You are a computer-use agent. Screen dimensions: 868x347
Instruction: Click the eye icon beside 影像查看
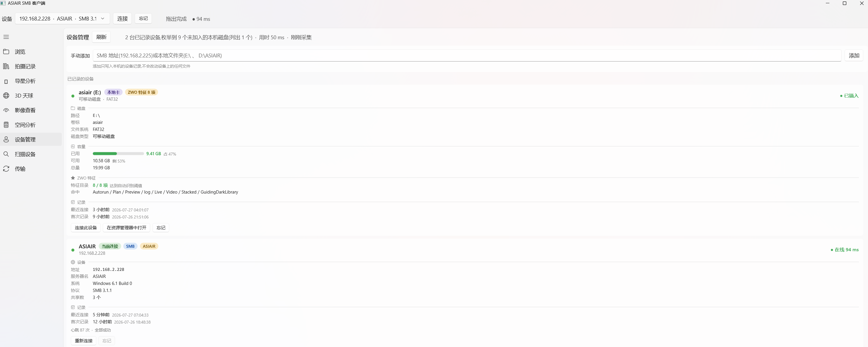pos(6,110)
